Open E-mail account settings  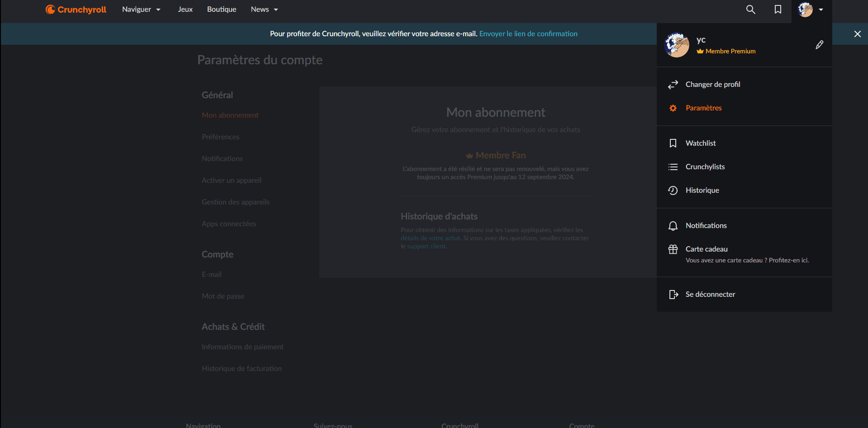click(212, 275)
